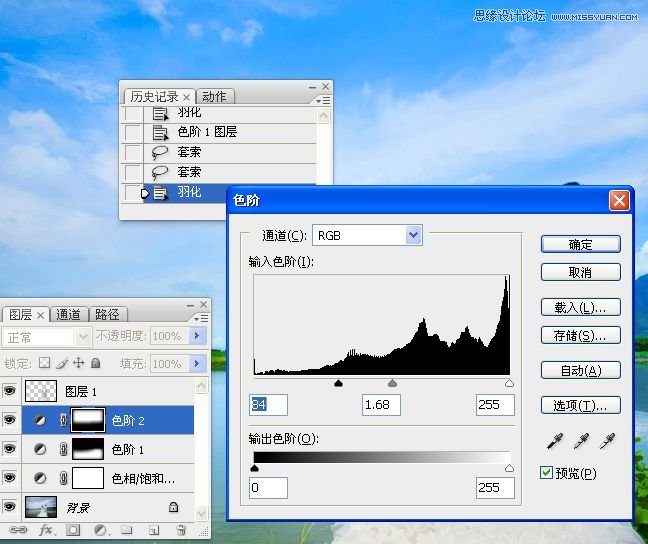Image resolution: width=648 pixels, height=544 pixels.
Task: Open the blend mode 正常 dropdown
Action: (x=83, y=337)
